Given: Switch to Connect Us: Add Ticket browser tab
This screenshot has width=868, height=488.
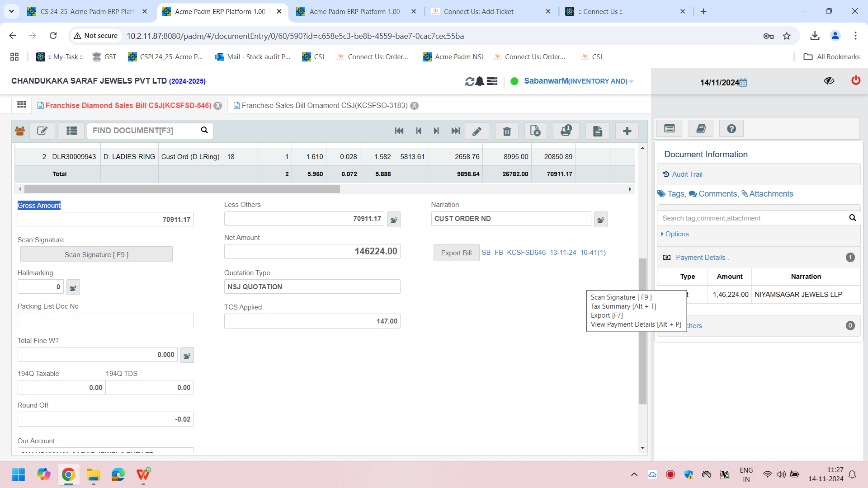Looking at the screenshot, I should click(x=491, y=11).
